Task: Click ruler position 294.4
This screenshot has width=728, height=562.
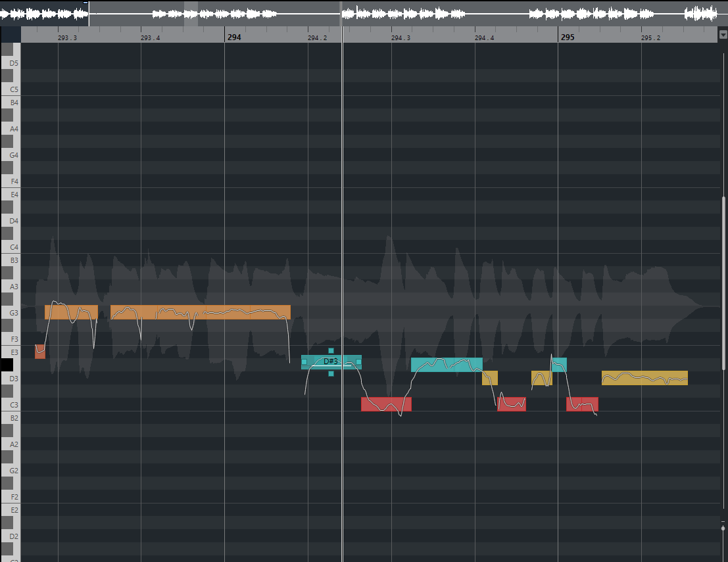Action: [484, 38]
